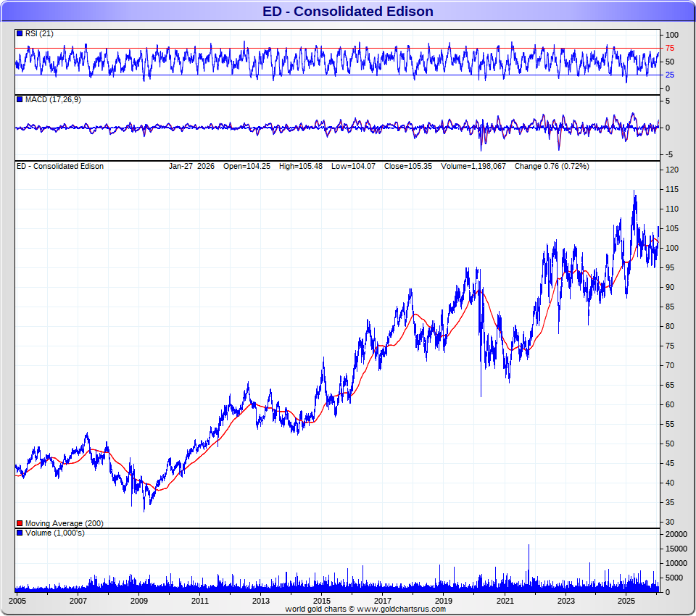Click the price axis label 120
Screen dimensions: 696x616
[672, 170]
